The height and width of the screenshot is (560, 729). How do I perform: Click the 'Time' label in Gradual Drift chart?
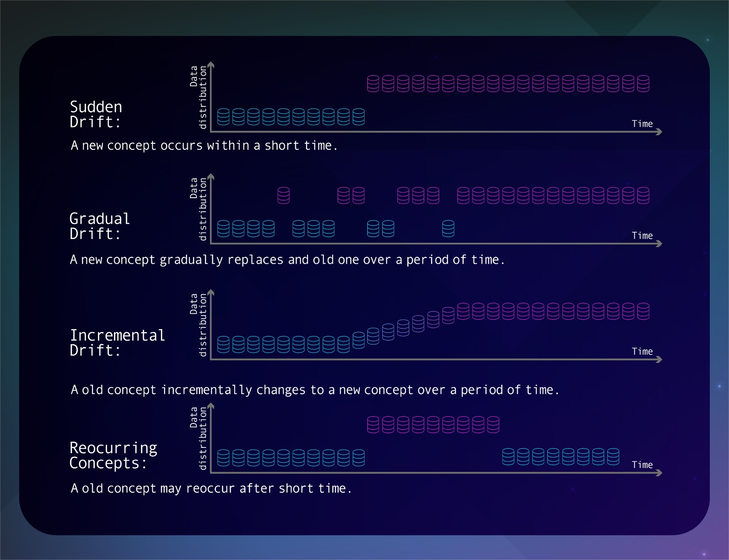(642, 236)
